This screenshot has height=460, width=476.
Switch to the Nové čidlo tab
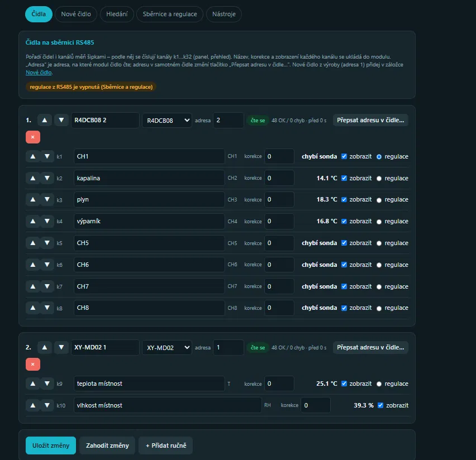point(76,15)
